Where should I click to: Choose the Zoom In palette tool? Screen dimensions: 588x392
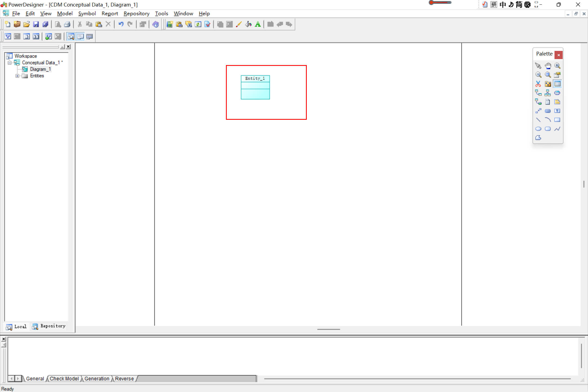pos(557,66)
